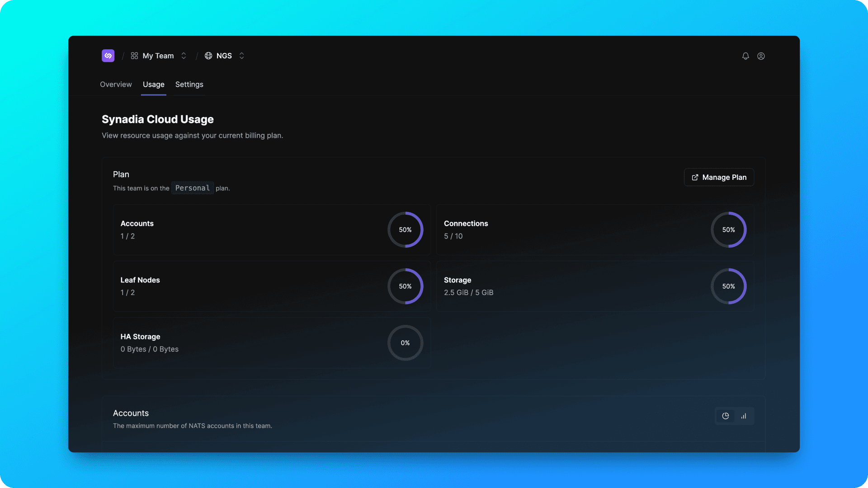Go to the Overview tab
Viewport: 868px width, 488px height.
coord(116,84)
